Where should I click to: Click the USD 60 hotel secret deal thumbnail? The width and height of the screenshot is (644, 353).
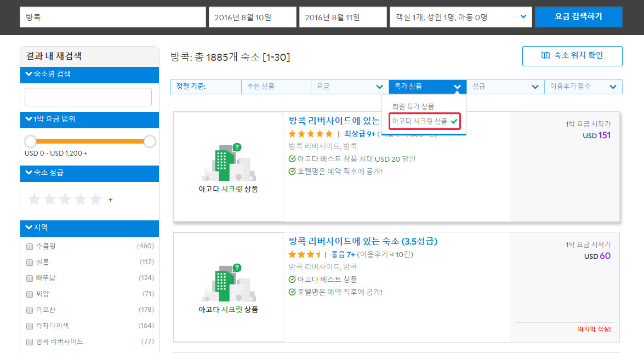click(x=229, y=287)
